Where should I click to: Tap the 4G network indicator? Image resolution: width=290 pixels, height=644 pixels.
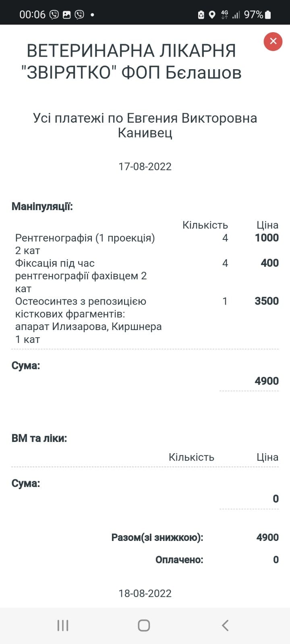click(x=224, y=15)
